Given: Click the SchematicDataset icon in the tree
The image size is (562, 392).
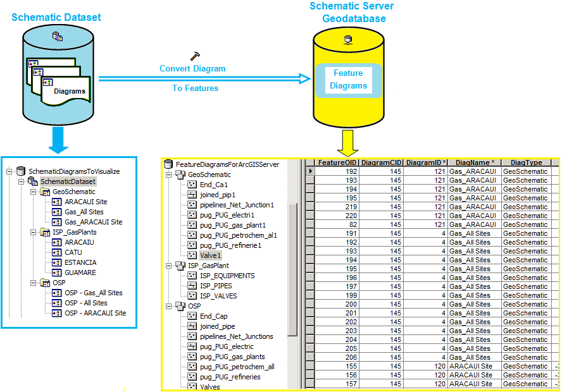Looking at the screenshot, I should (33, 181).
